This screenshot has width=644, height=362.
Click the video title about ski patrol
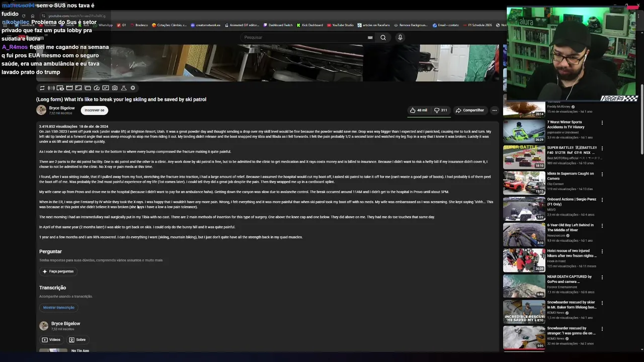(121, 100)
